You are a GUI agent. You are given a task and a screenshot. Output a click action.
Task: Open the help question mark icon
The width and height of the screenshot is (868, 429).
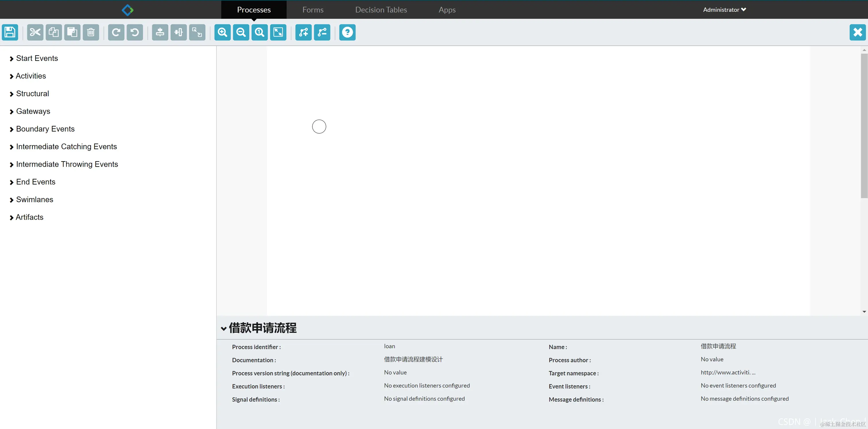click(x=347, y=32)
